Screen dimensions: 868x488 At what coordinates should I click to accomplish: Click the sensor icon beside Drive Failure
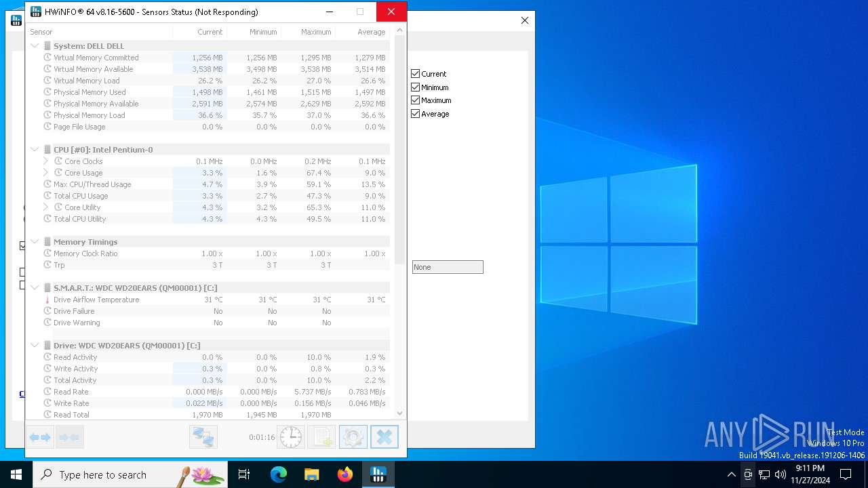[47, 311]
